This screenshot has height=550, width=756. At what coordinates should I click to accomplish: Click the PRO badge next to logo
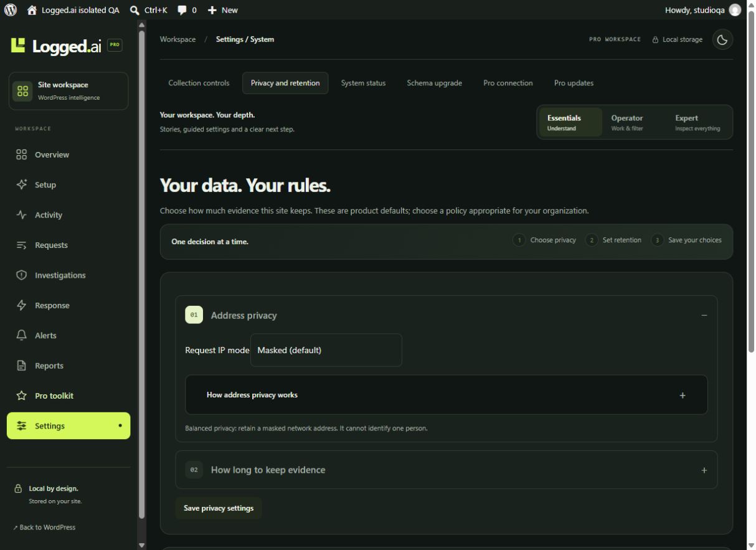(115, 45)
